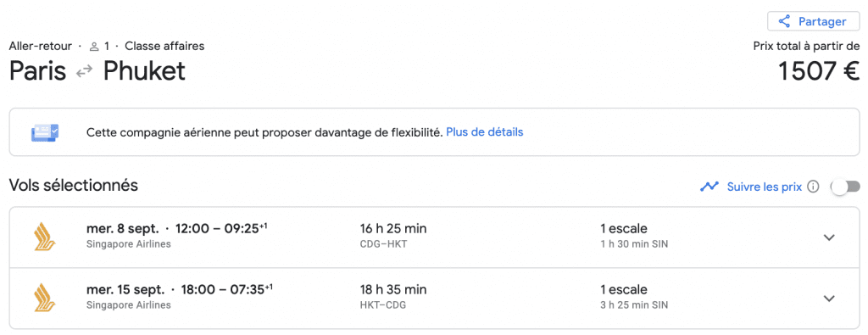The image size is (868, 335).
Task: Click the 1507 € total price
Action: tap(818, 71)
